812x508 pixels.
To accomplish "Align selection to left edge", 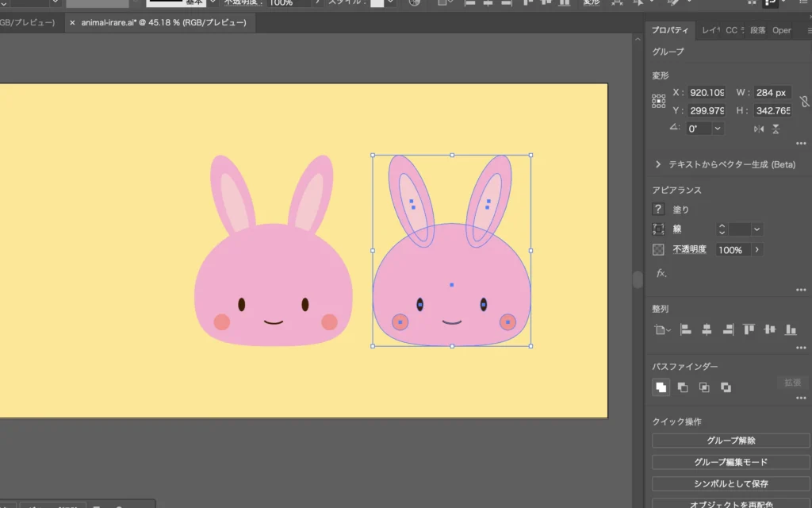I will [x=686, y=329].
